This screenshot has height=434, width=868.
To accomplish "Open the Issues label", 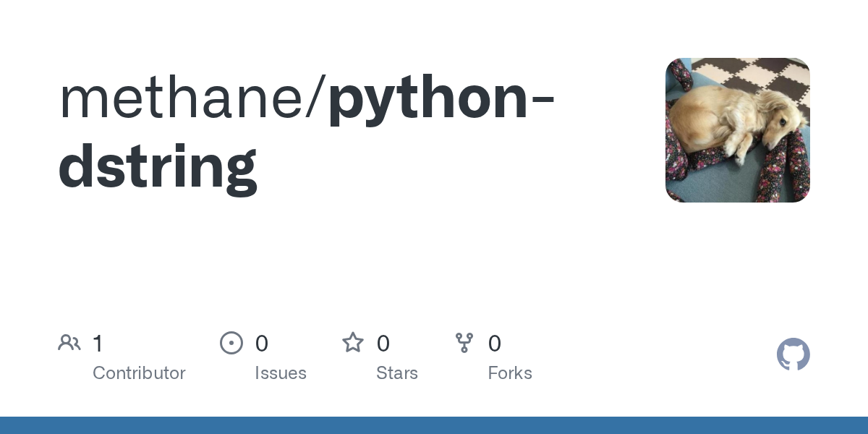I will [281, 373].
